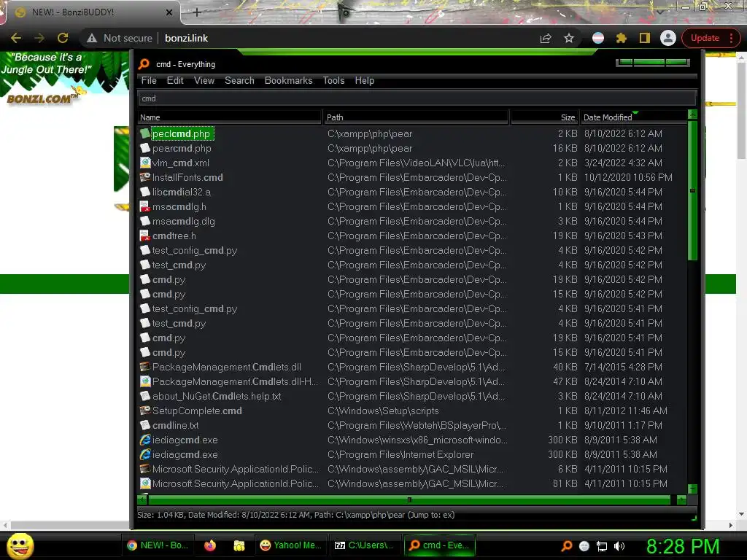The height and width of the screenshot is (560, 747).
Task: Click the InstallFonts.cmd file icon
Action: coord(145,177)
